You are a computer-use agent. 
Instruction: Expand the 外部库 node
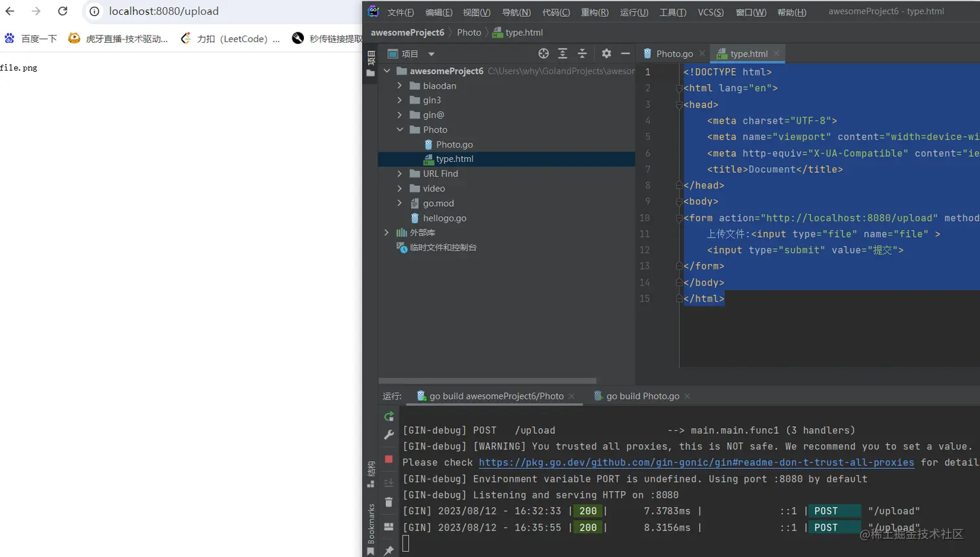(387, 233)
